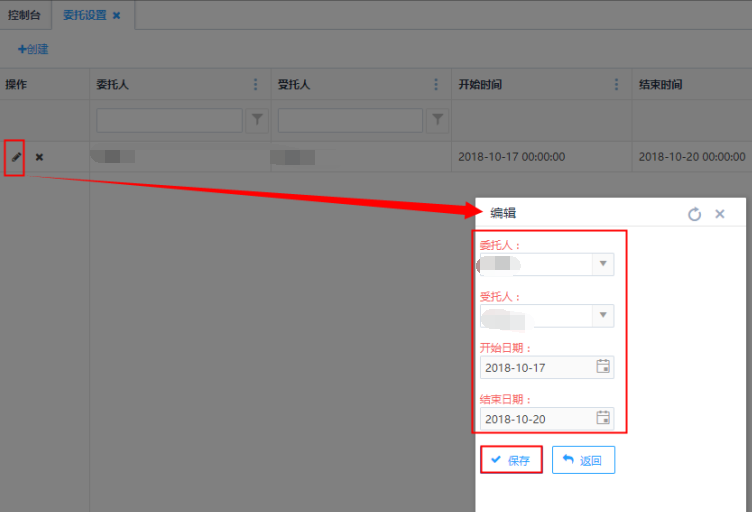Open the 受托人 column options menu
The image size is (752, 512).
436,85
